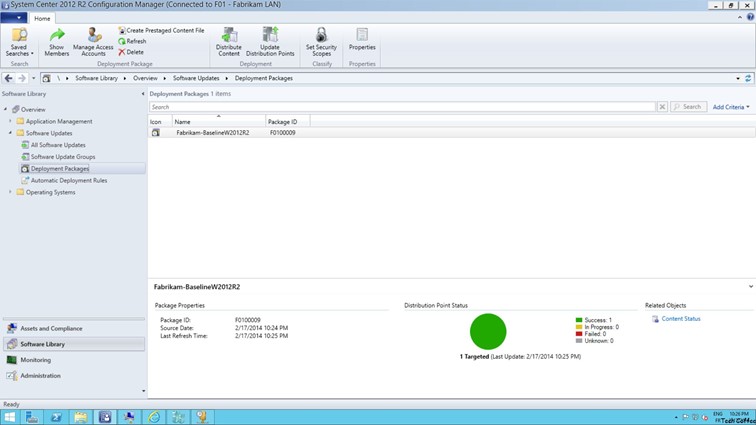756x425 pixels.
Task: Select Automatic Deployment Rules
Action: pyautogui.click(x=68, y=180)
